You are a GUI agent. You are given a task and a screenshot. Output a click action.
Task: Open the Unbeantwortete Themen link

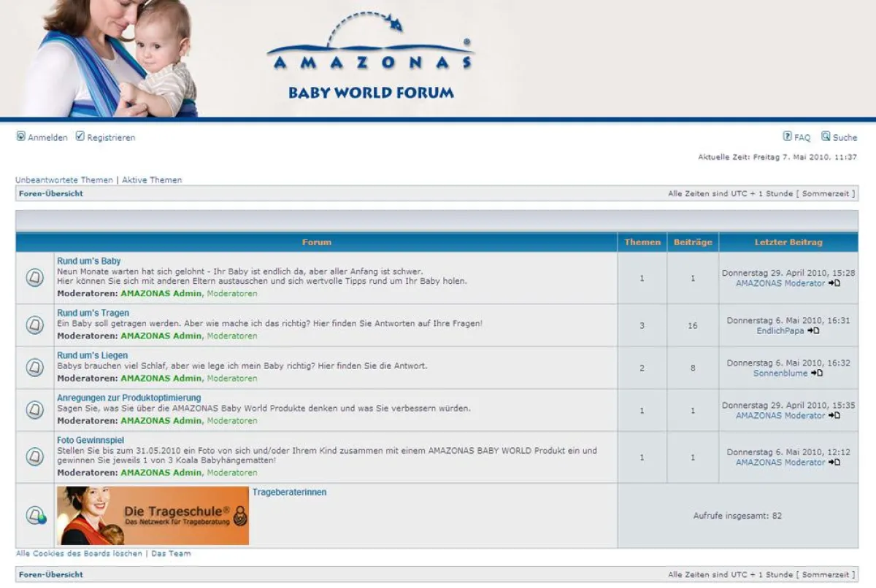coord(63,179)
